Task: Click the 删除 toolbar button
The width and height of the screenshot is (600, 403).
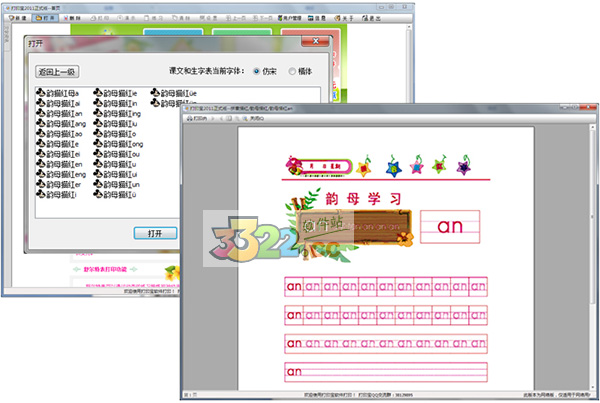Action: (x=72, y=18)
